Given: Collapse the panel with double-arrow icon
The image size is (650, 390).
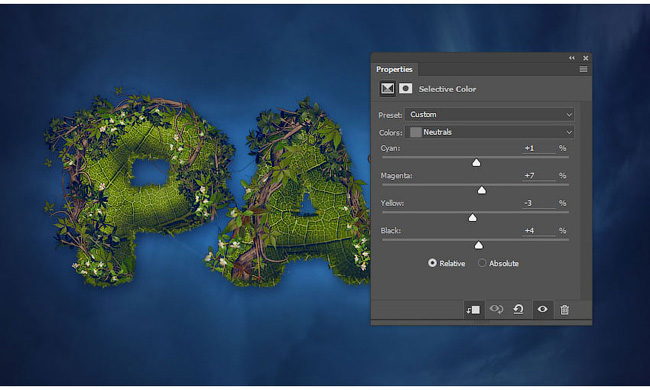Looking at the screenshot, I should point(572,58).
